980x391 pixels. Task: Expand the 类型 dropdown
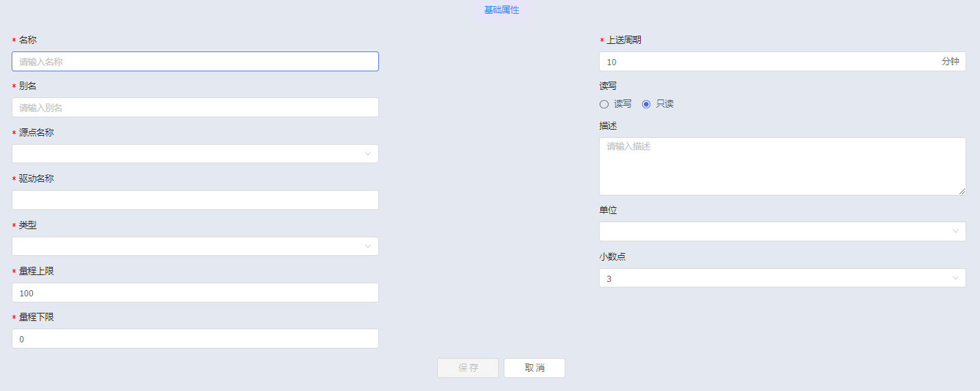195,246
